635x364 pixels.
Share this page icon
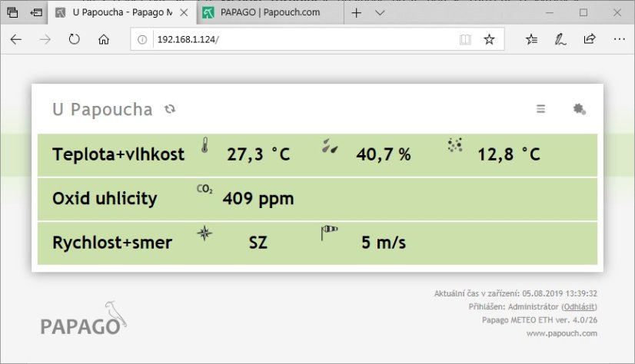click(590, 39)
